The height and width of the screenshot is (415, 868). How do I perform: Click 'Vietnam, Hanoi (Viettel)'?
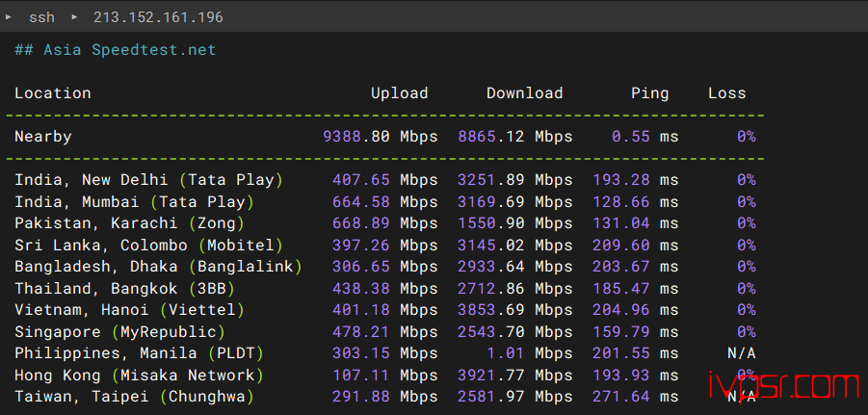point(129,310)
